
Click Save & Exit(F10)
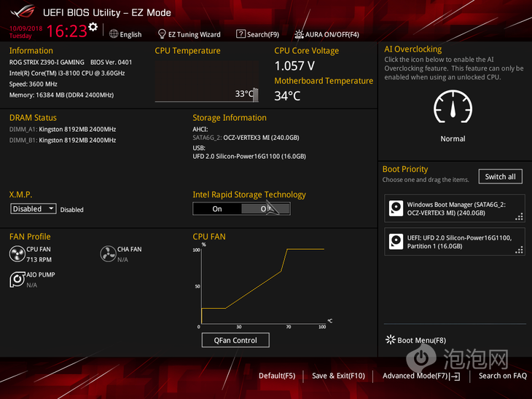coord(338,376)
